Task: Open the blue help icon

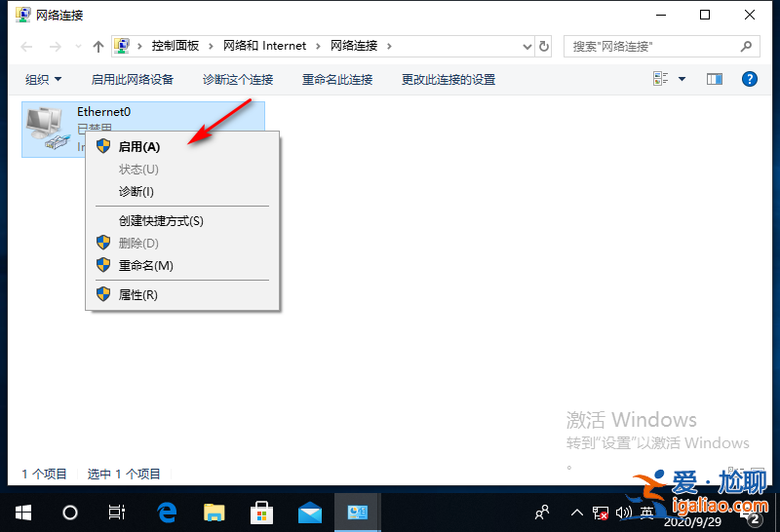Action: point(749,79)
